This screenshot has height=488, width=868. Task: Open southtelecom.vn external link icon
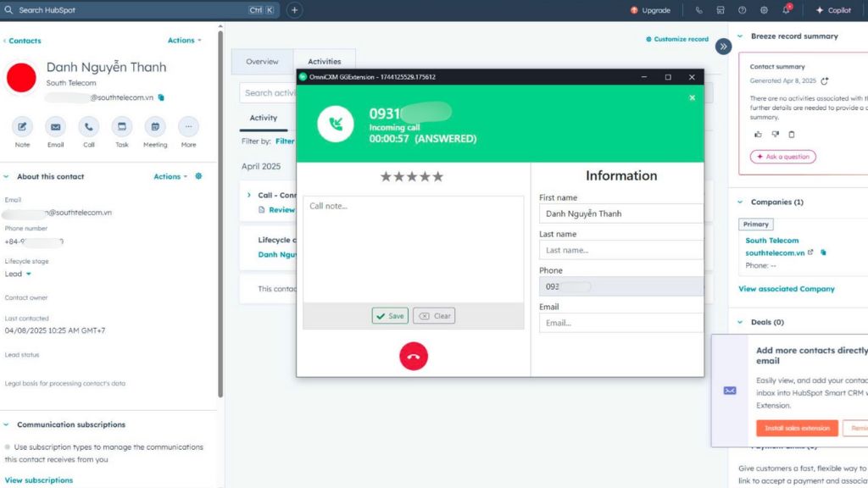pos(810,252)
